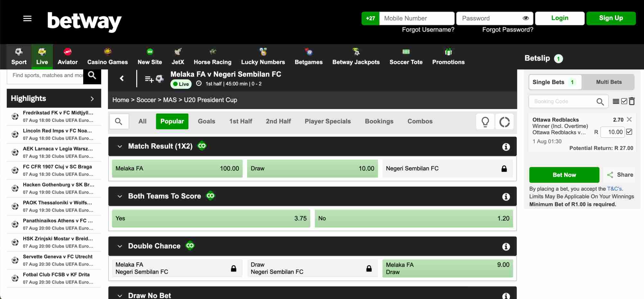Show Match Result market info
The width and height of the screenshot is (644, 299).
(506, 147)
